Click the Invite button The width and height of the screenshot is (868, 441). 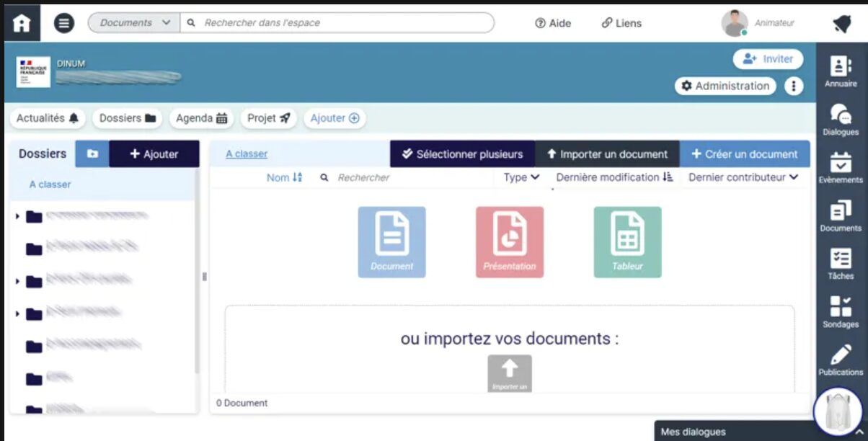coord(768,59)
